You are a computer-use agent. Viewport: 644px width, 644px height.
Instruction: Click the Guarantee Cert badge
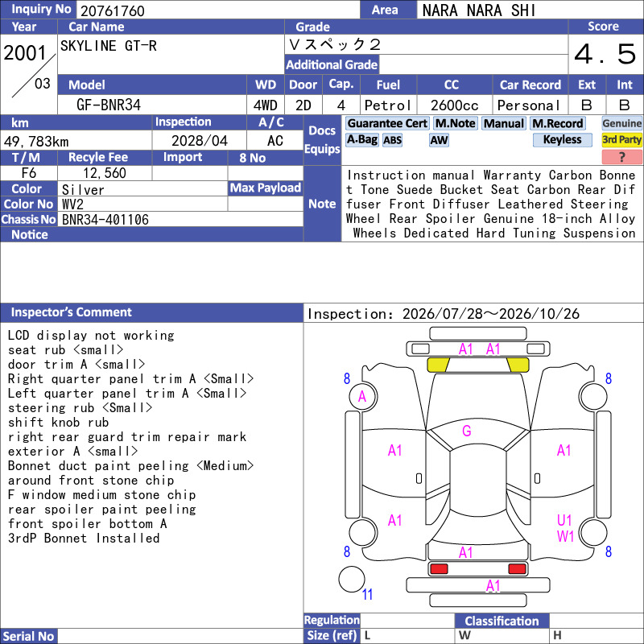[387, 123]
